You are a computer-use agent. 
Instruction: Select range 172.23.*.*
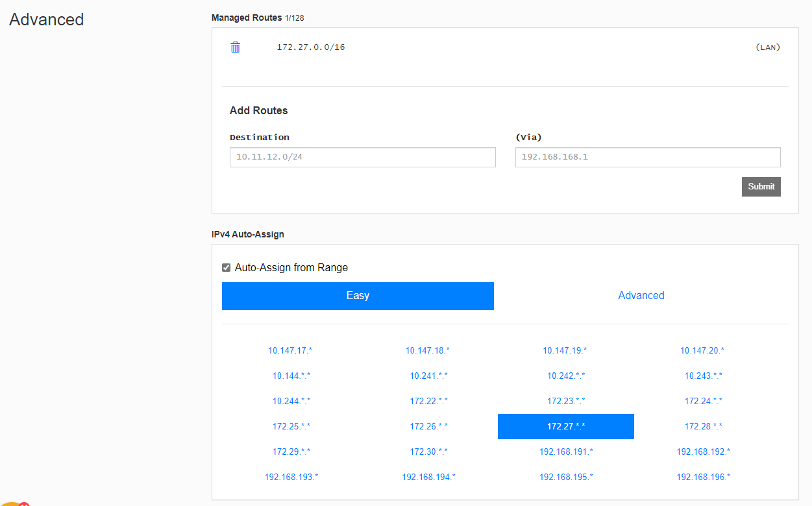[x=566, y=401]
